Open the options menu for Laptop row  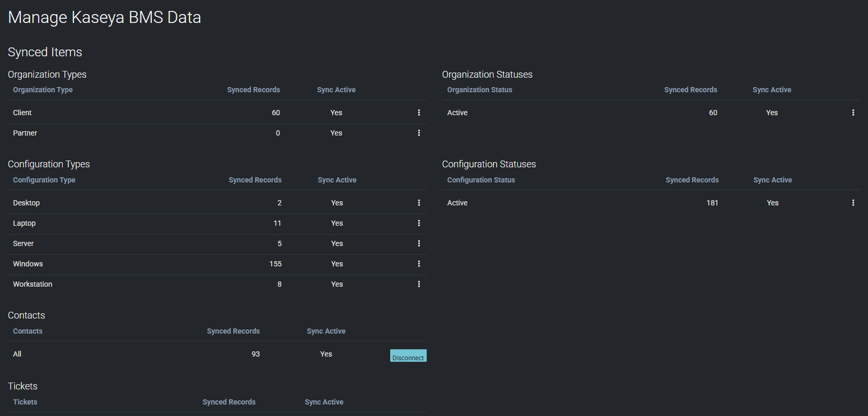[419, 223]
